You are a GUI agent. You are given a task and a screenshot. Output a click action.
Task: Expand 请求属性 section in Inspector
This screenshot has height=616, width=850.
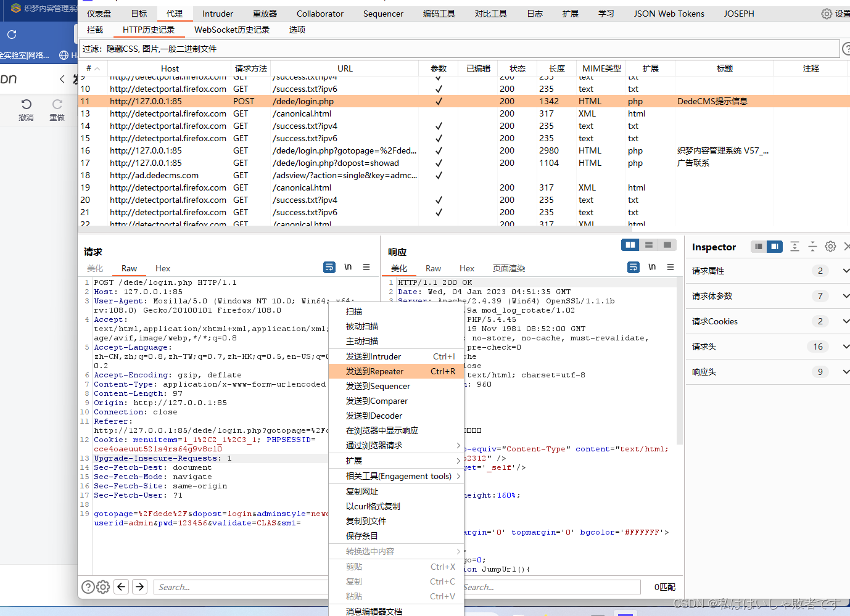(x=846, y=271)
